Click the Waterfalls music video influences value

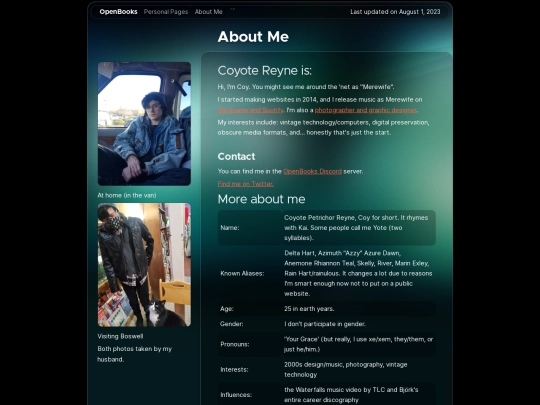pyautogui.click(x=351, y=395)
